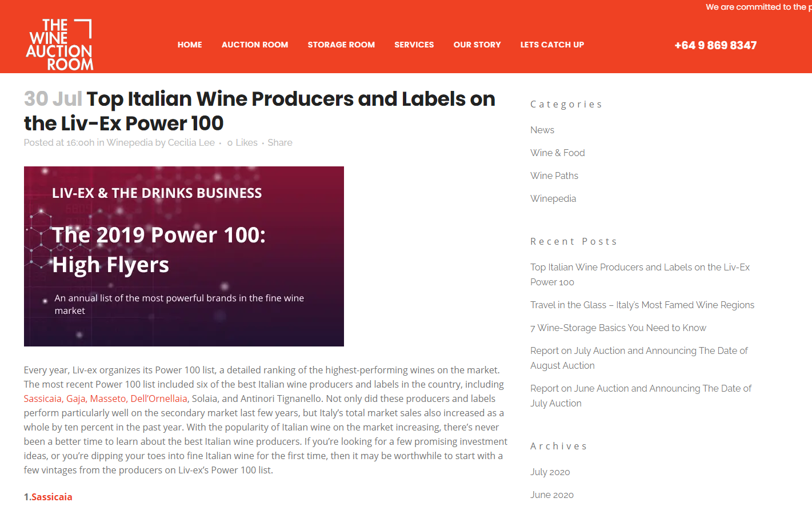Open Travel in the Glass recent post
The height and width of the screenshot is (510, 812).
642,305
